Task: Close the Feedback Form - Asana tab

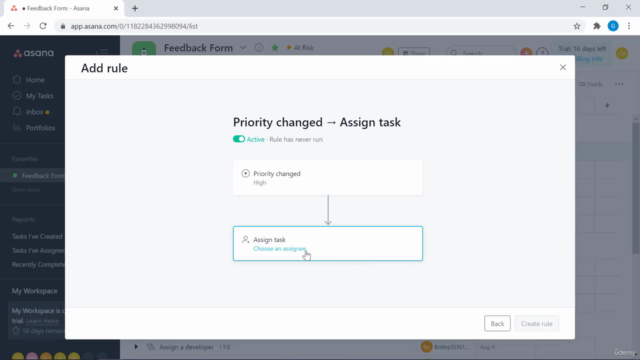Action: coord(116,8)
